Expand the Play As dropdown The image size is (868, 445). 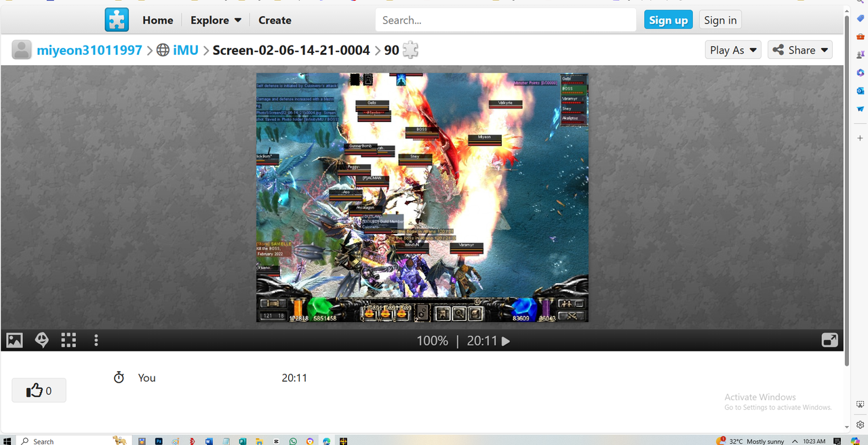(x=733, y=50)
